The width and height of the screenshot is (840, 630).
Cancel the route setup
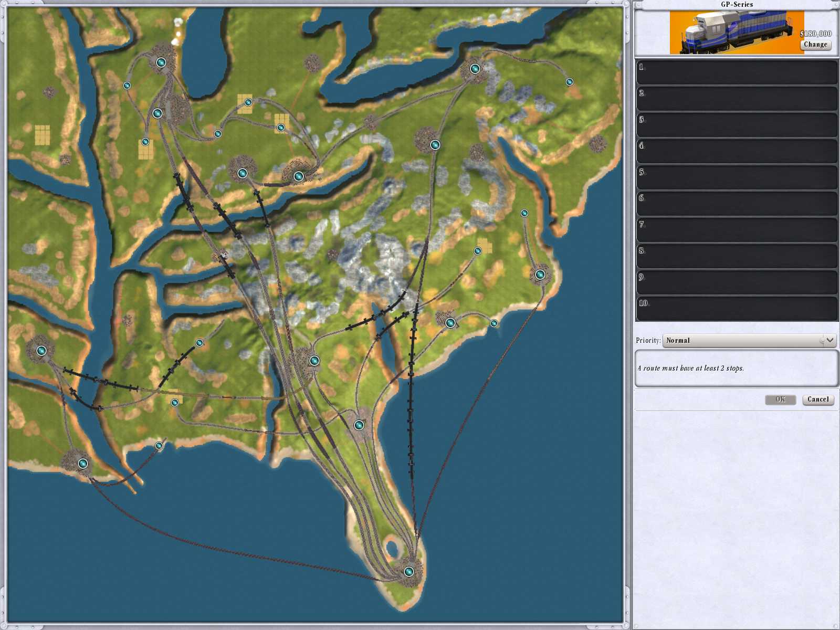[818, 400]
